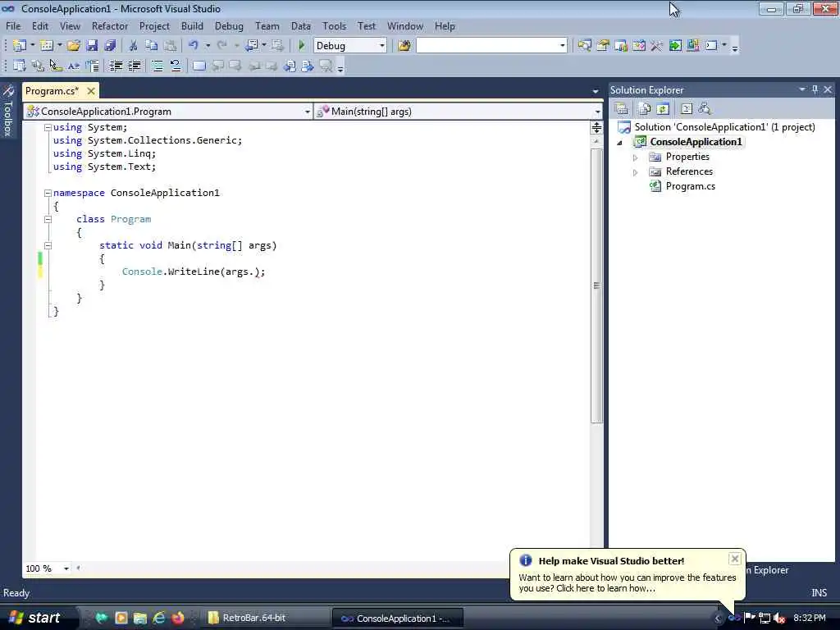840x630 pixels.
Task: Click the Decrease Indent icon
Action: [116, 66]
